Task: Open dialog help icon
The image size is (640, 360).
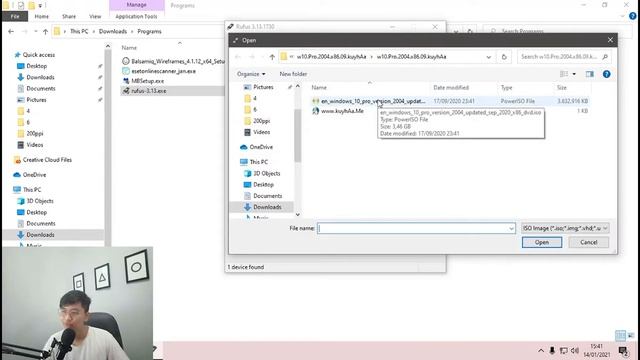Action: [x=607, y=74]
